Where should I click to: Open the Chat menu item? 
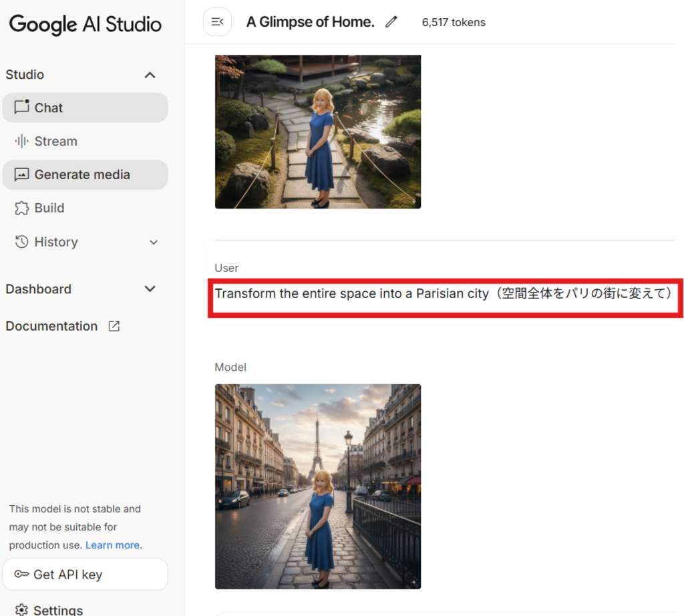pyautogui.click(x=85, y=108)
